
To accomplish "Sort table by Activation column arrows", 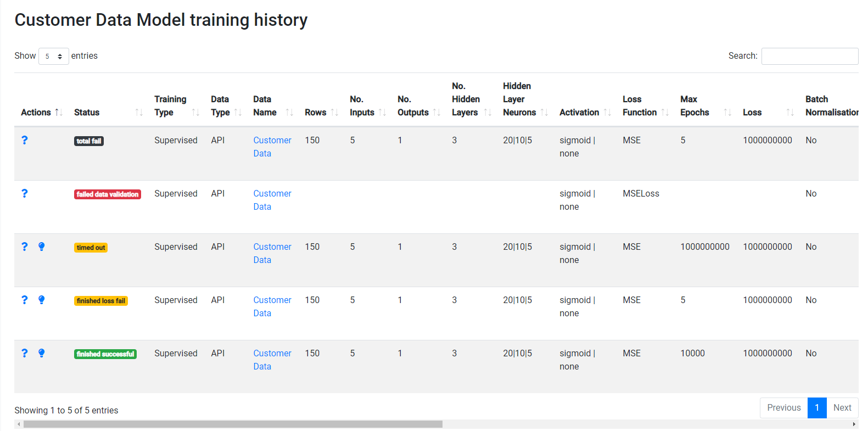I will [607, 112].
